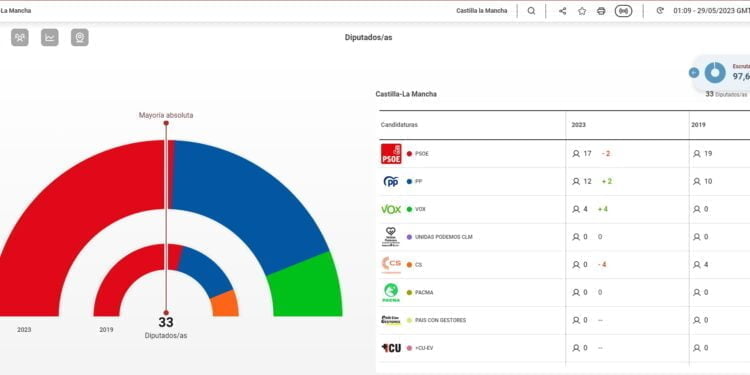The width and height of the screenshot is (750, 375).
Task: Mark page as favorite with star icon
Action: pos(582,11)
